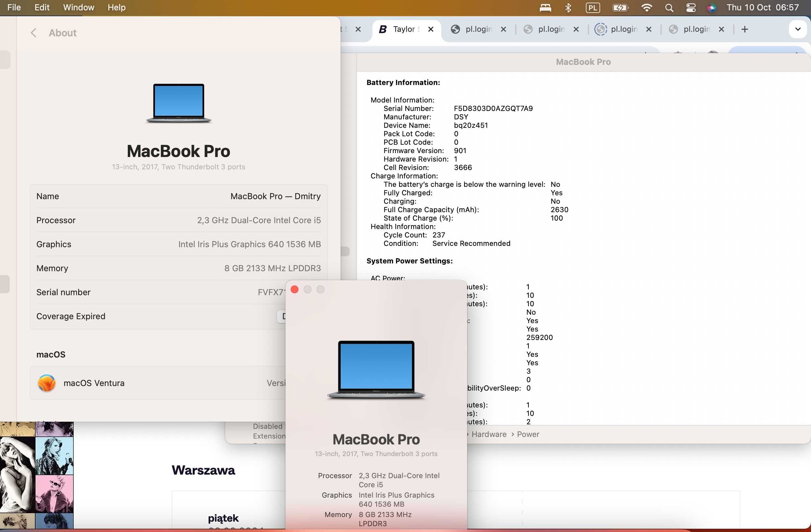Click Hardware in the System Information path bar
This screenshot has width=811, height=532.
coord(489,434)
